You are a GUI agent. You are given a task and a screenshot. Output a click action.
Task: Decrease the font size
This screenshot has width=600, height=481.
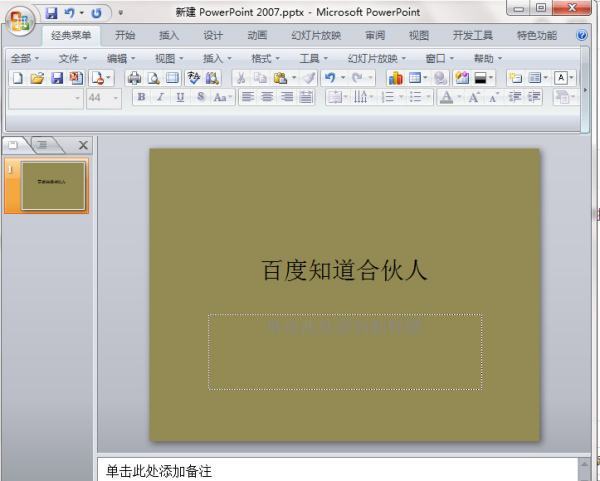click(x=494, y=98)
